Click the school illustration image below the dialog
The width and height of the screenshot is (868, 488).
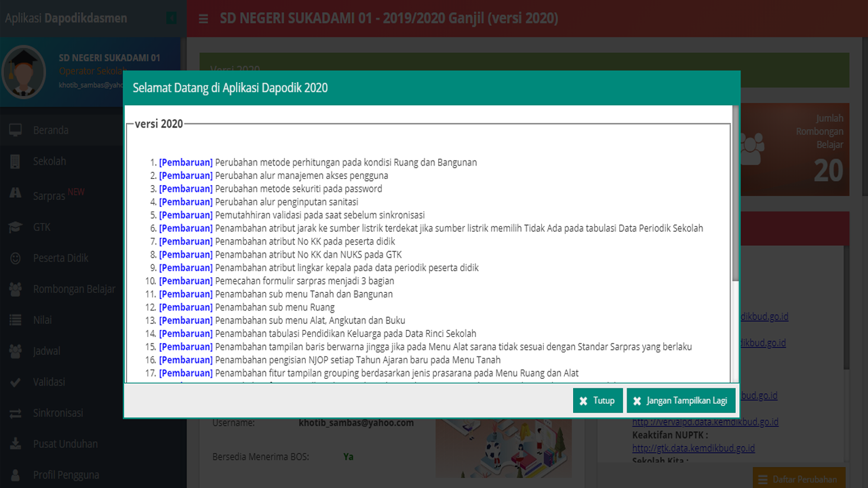pos(504,449)
